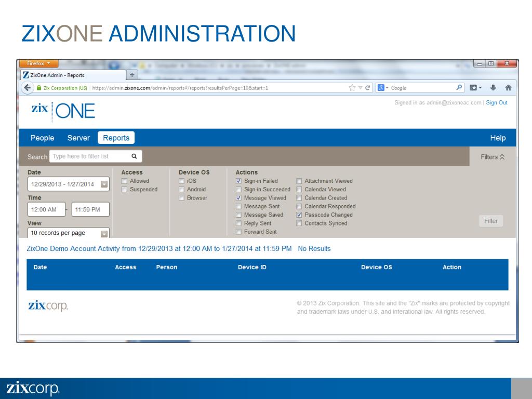This screenshot has width=532, height=399.
Task: Click the end time 11:59 PM field
Action: (90, 209)
